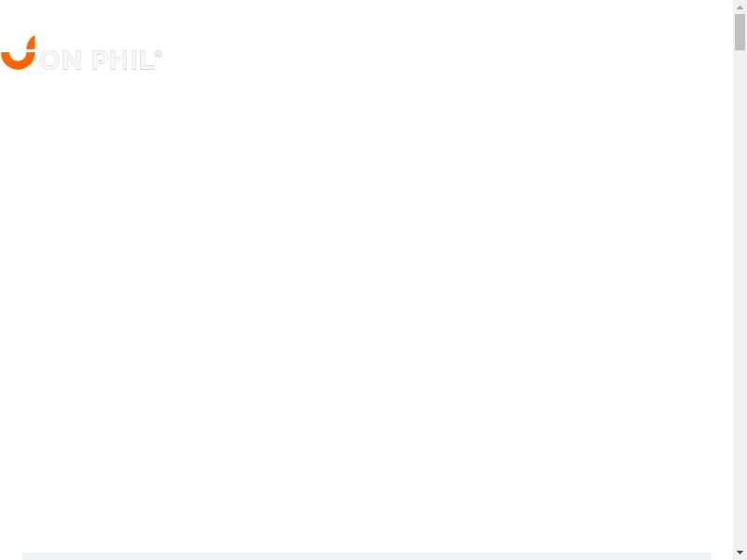Click the light gray bar at page bottom
747x560 pixels.
[x=367, y=556]
